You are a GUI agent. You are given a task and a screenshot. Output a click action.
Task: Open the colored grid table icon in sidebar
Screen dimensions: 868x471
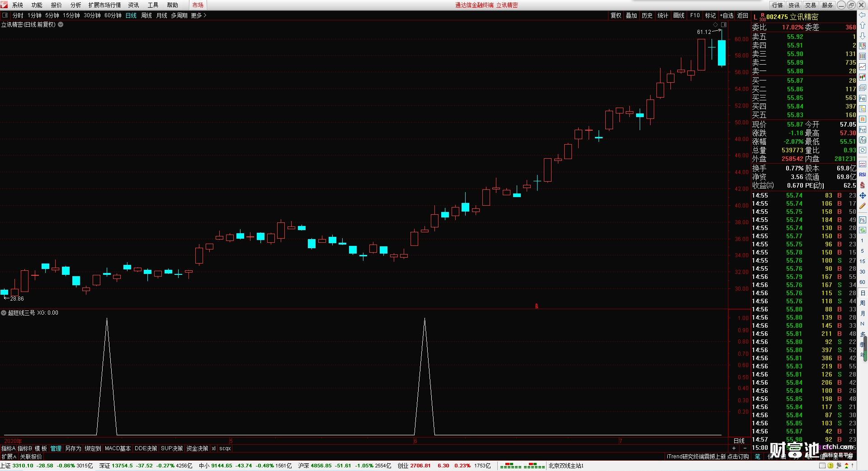tap(863, 57)
